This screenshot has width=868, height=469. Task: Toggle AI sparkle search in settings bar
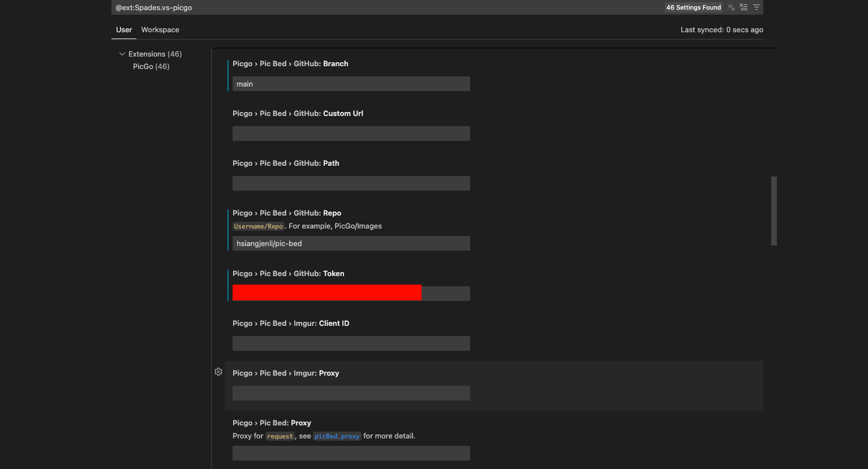732,7
